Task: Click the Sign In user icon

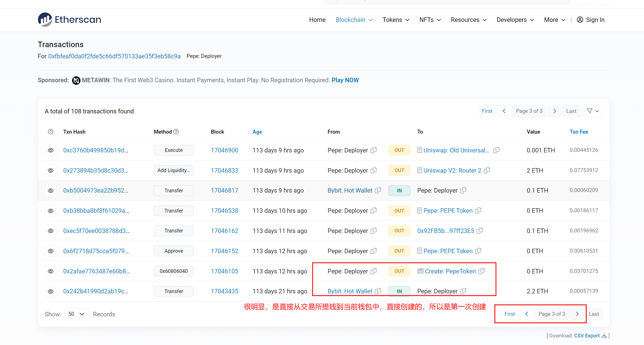Action: pos(580,20)
